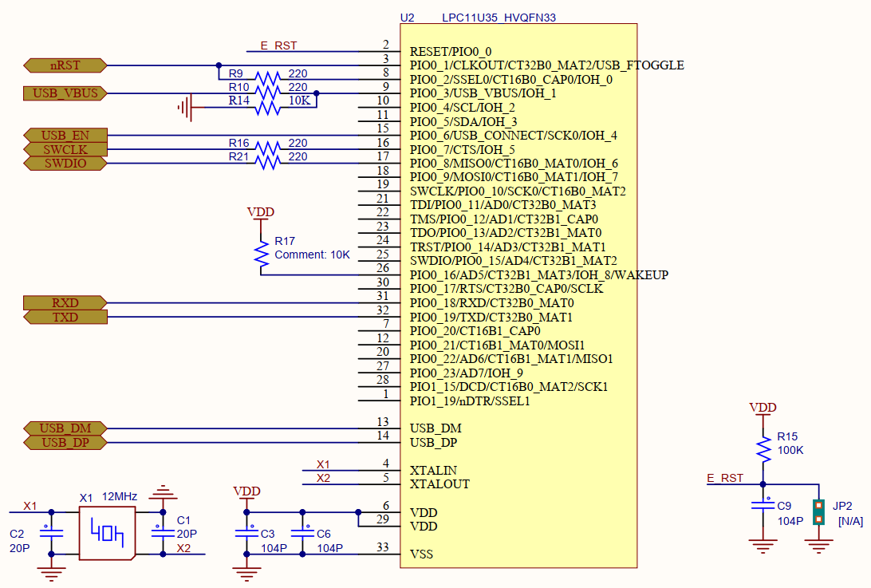
Task: Click the R10 resistor zigzag symbol
Action: pyautogui.click(x=268, y=93)
